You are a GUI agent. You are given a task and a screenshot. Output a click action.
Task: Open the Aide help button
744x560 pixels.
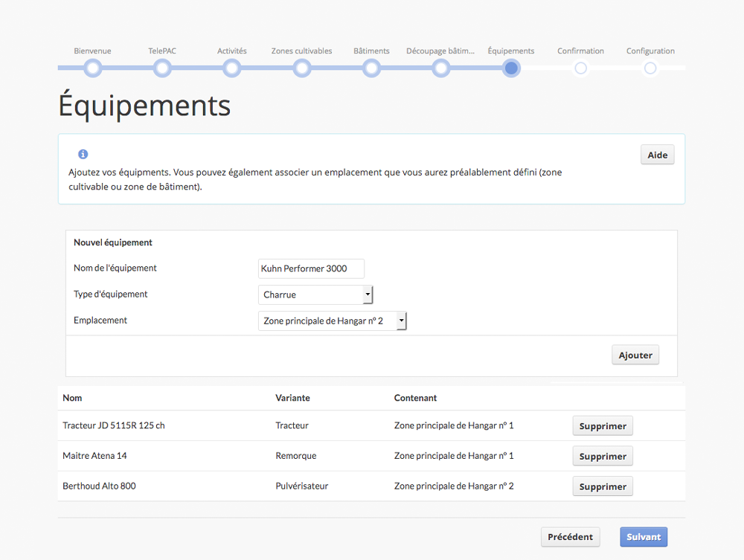pos(657,155)
